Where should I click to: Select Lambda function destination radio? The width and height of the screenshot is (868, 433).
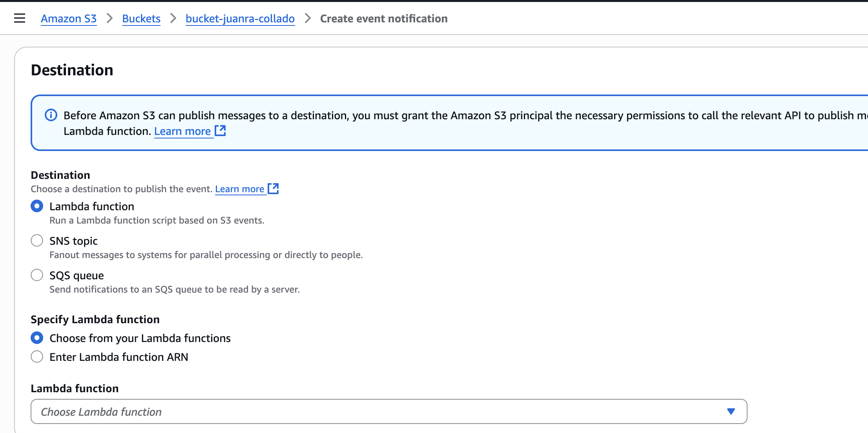pyautogui.click(x=37, y=206)
